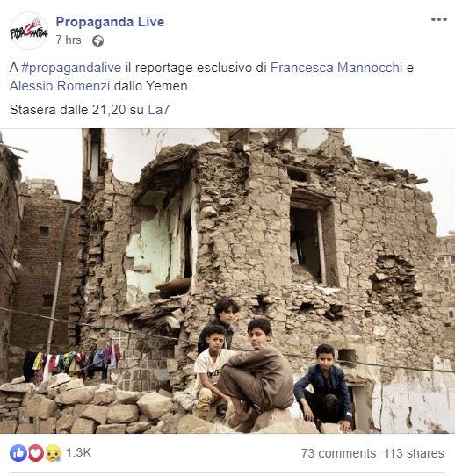Open the three-dot post options menu

point(438,19)
